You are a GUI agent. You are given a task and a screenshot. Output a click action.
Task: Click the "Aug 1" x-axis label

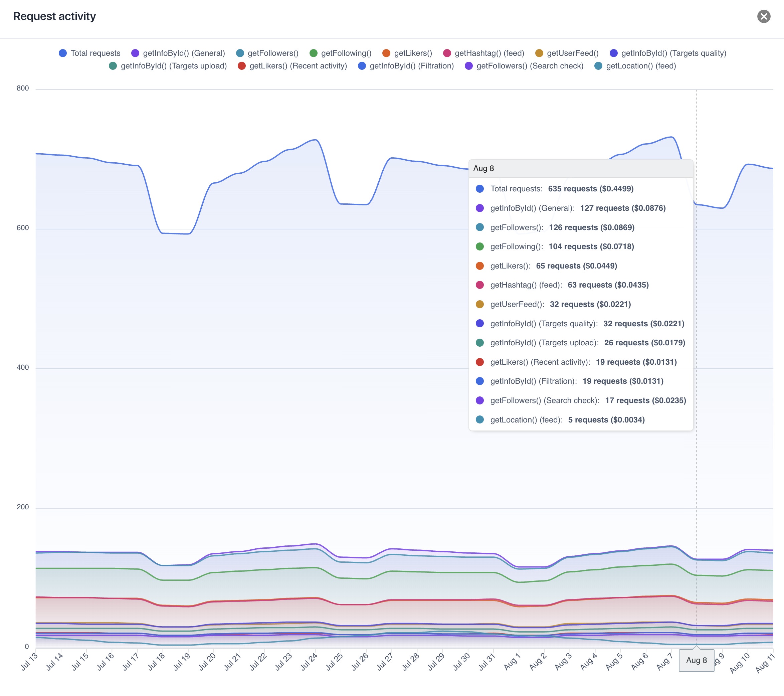(x=512, y=662)
